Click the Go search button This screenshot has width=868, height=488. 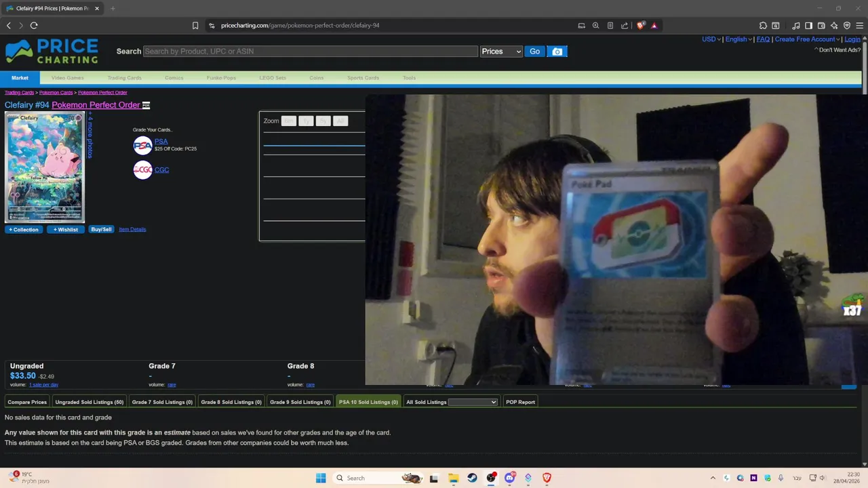[535, 52]
